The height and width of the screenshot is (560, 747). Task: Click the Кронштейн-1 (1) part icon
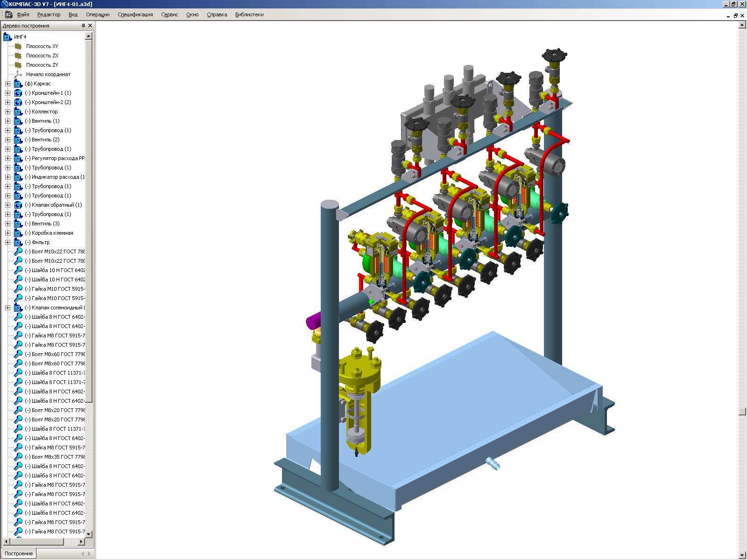click(18, 93)
